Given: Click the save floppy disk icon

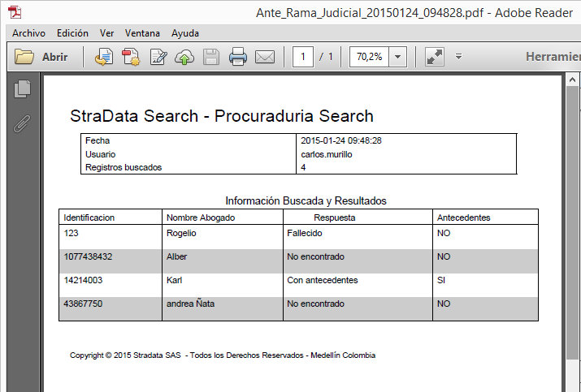Looking at the screenshot, I should click(x=211, y=57).
